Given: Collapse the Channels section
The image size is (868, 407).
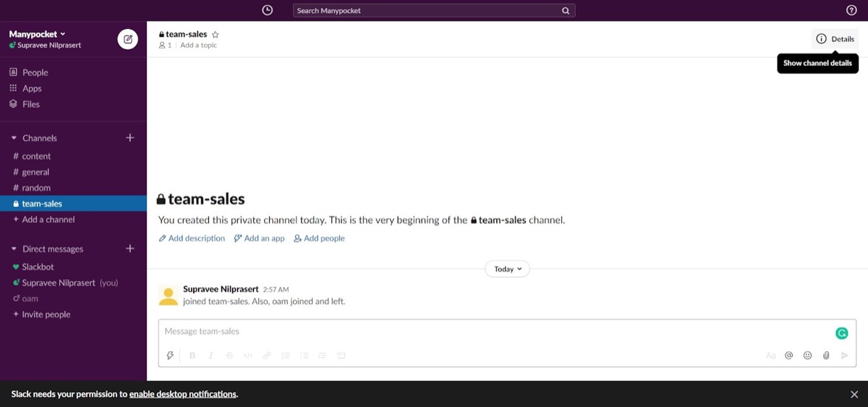Looking at the screenshot, I should point(14,138).
